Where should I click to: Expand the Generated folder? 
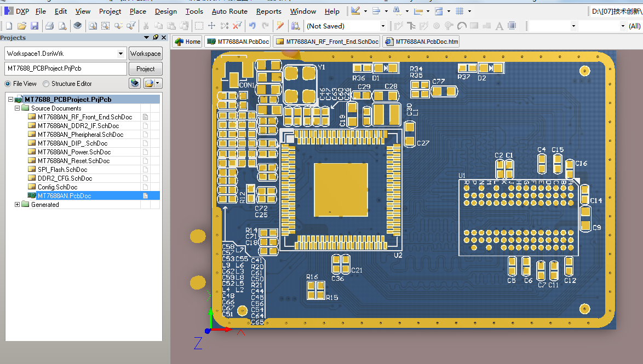click(17, 204)
